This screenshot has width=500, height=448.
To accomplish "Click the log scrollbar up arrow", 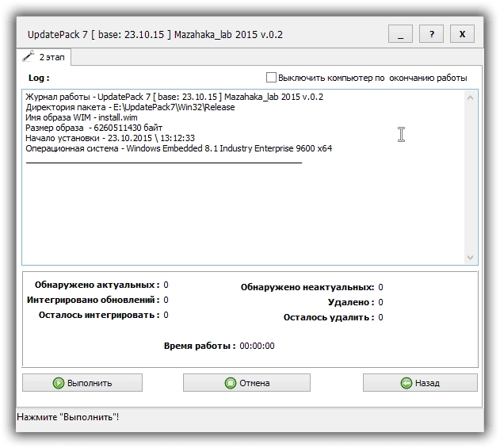I will [471, 98].
